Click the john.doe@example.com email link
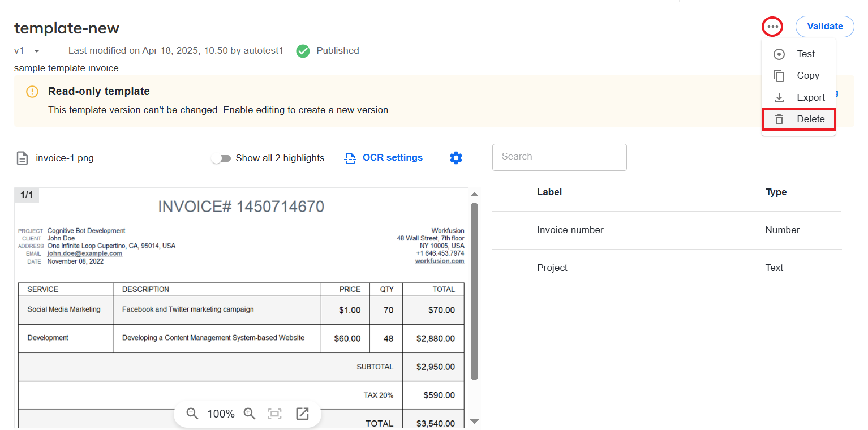Screen dimensions: 868x430 (84, 253)
